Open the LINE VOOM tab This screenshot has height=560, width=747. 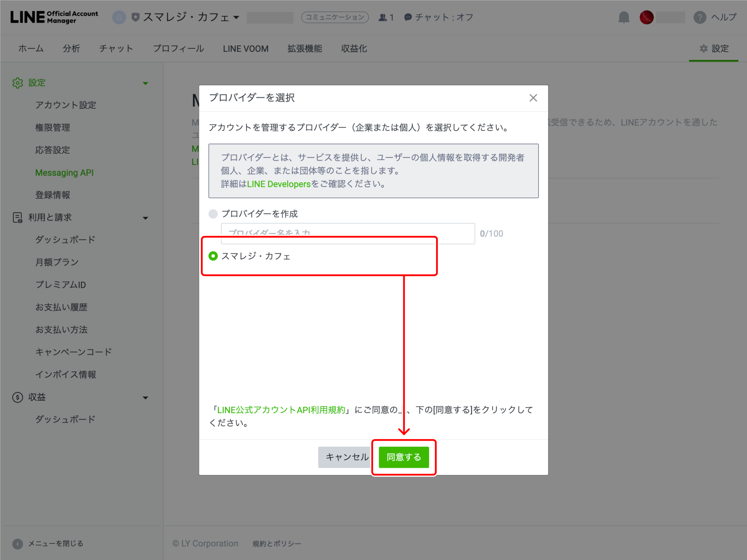click(x=245, y=49)
